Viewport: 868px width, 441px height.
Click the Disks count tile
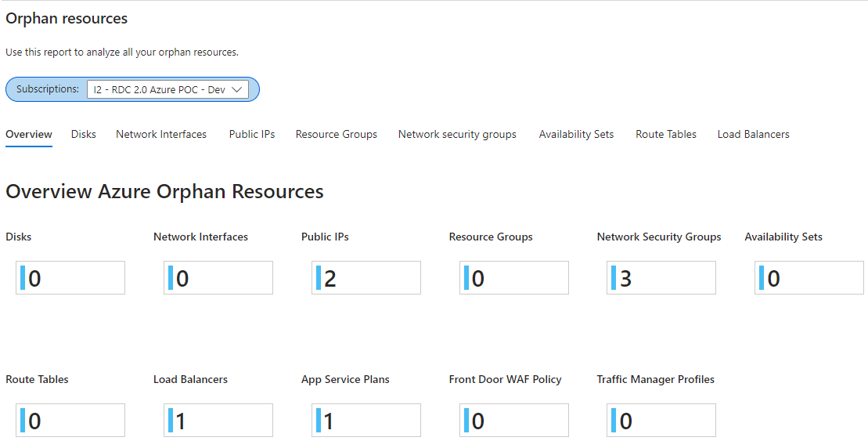[70, 277]
